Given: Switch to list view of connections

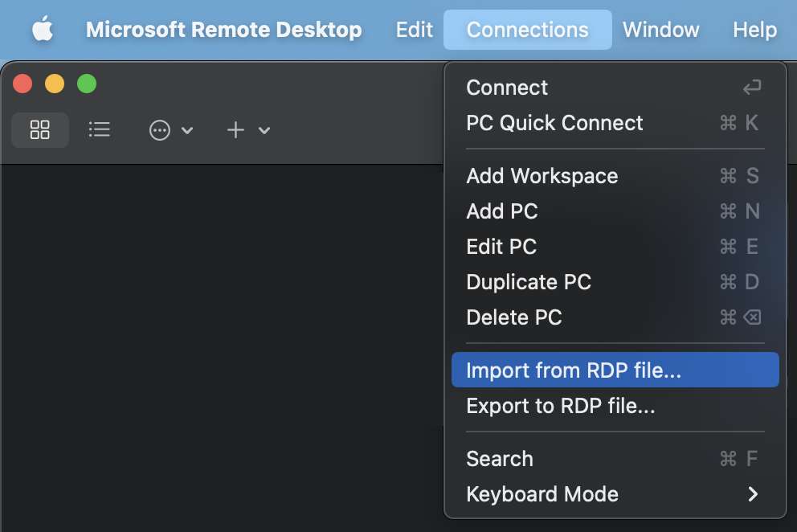Looking at the screenshot, I should tap(99, 129).
